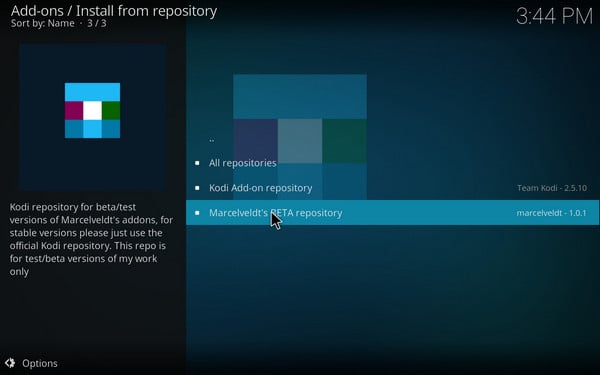Open the Kodi Add-on repository entry
Viewport: 600px width, 375px height.
tap(393, 188)
